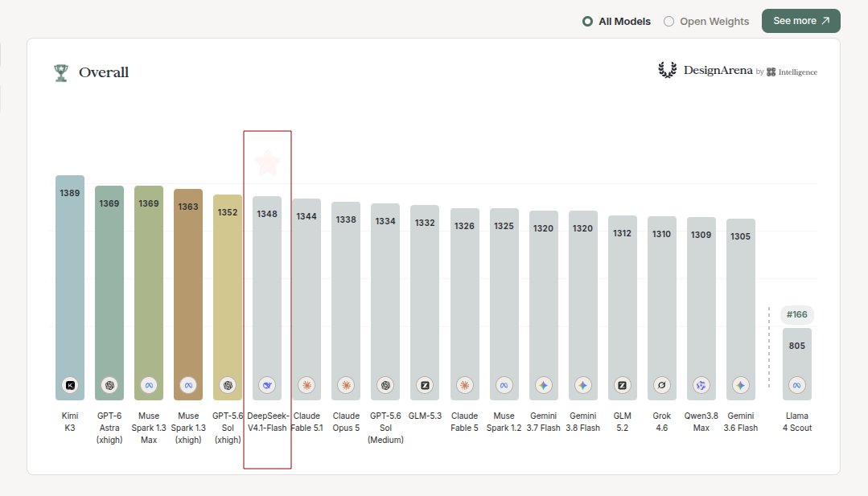Click the #166 rank badge
868x496 pixels.
coord(797,314)
